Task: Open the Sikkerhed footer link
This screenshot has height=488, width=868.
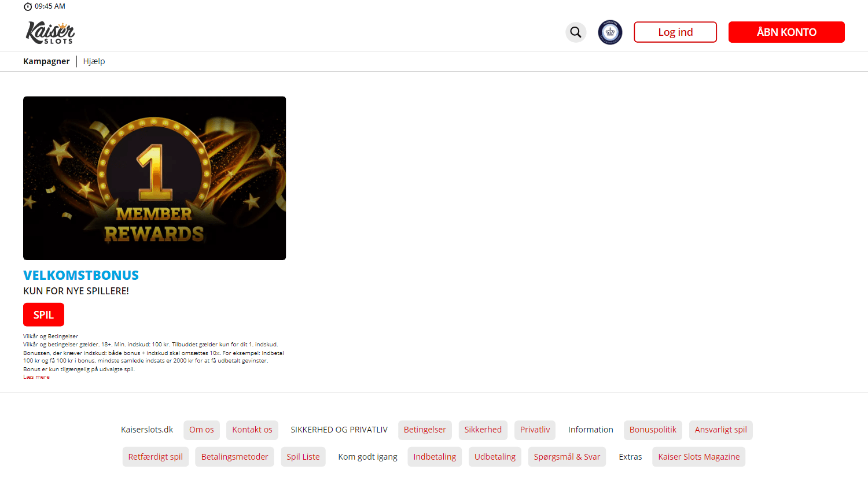Action: pos(483,430)
